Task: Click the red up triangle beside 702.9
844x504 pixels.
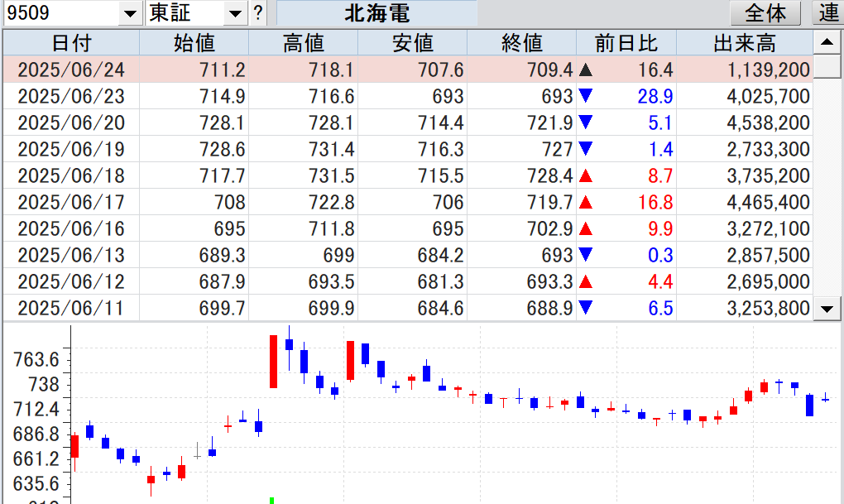Action: click(x=586, y=228)
